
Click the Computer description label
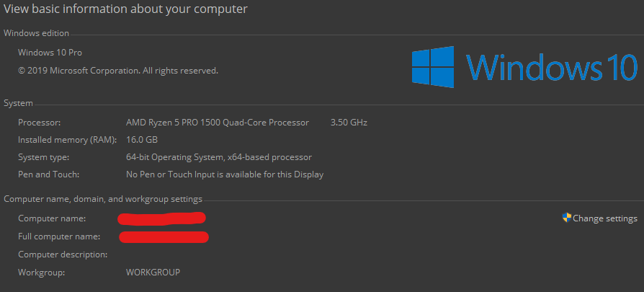63,255
